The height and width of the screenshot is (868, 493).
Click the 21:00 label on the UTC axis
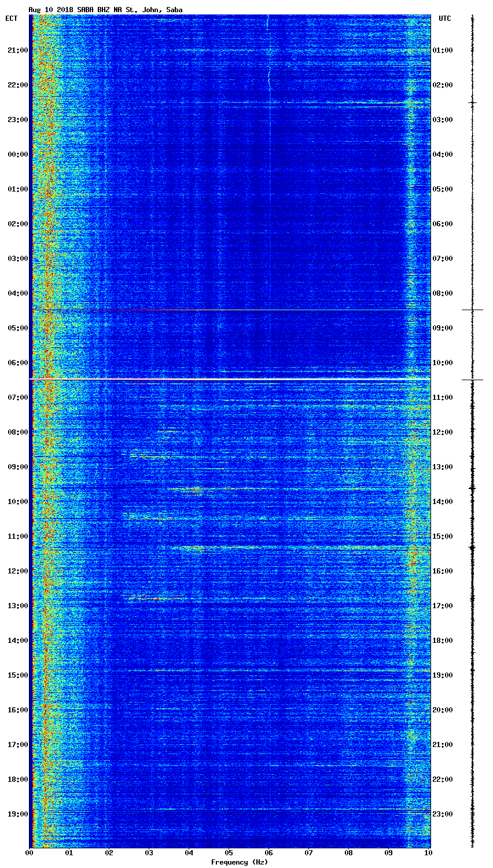click(443, 745)
